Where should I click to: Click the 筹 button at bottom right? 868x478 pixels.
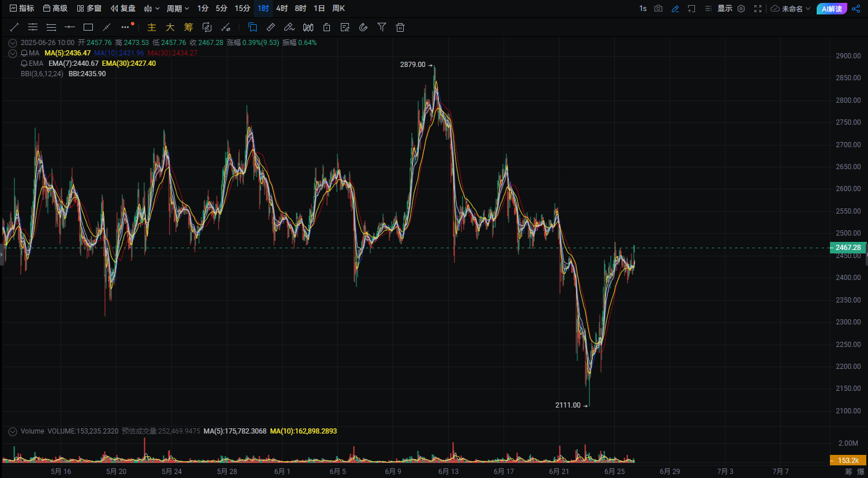(x=848, y=472)
